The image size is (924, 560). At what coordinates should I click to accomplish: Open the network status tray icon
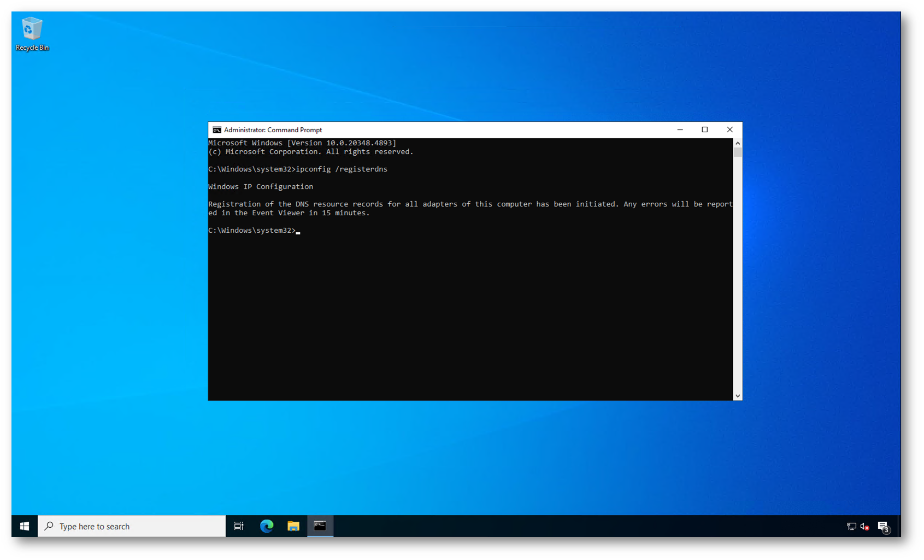click(851, 527)
